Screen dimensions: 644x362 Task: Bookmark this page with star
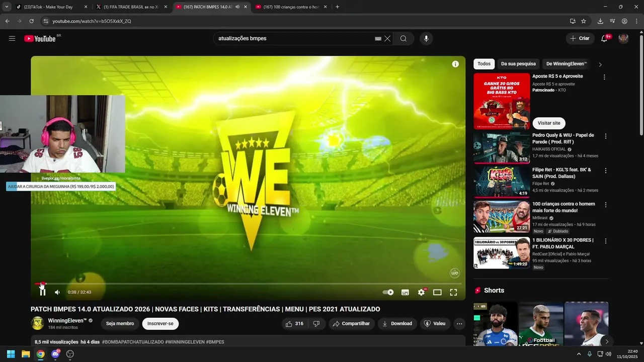pos(584,21)
